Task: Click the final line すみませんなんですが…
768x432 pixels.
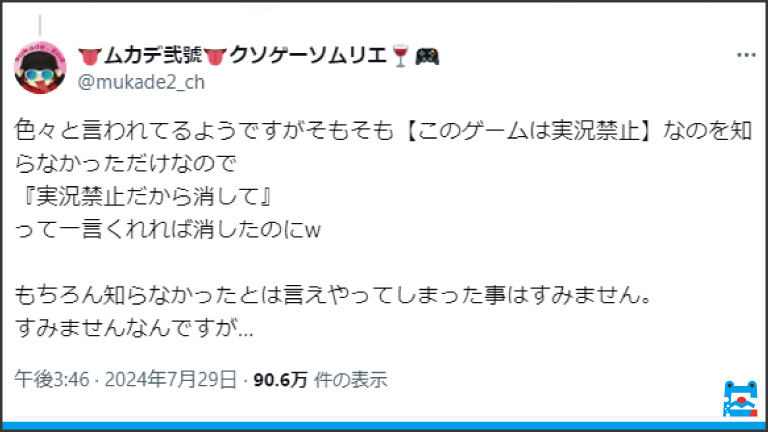Action: coord(134,328)
